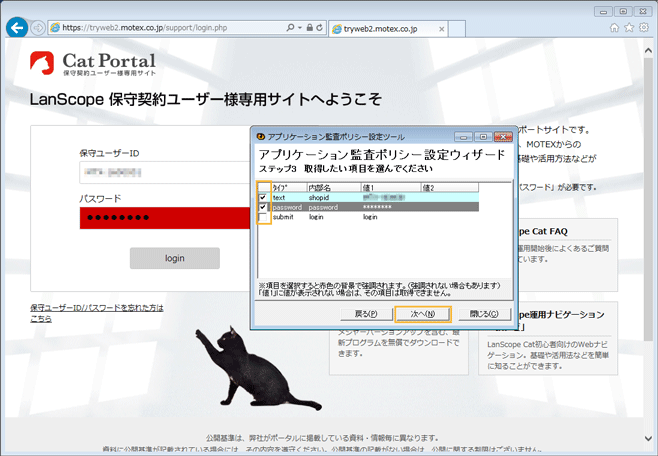Screen dimensions: 658x456
Task: Uncheck the password row checkbox
Action: 263,207
